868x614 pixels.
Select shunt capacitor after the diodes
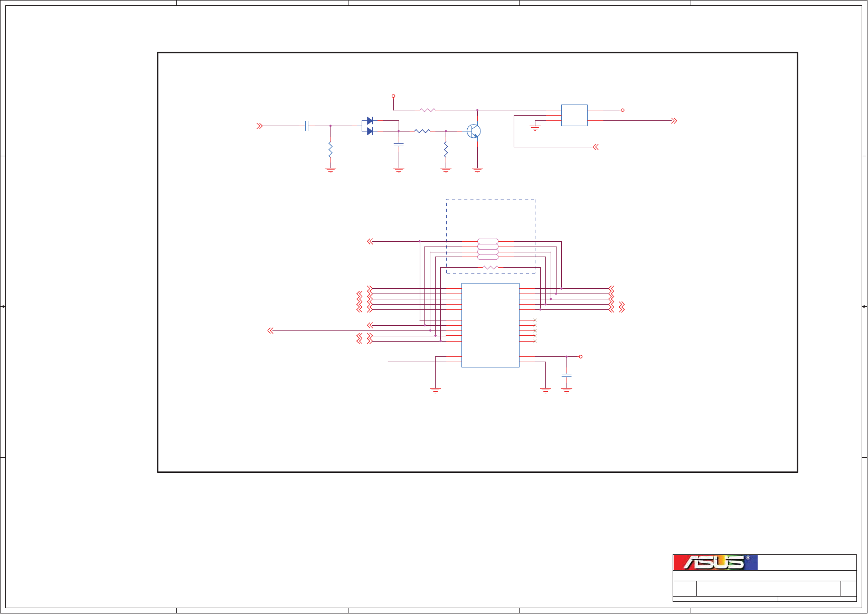(399, 144)
